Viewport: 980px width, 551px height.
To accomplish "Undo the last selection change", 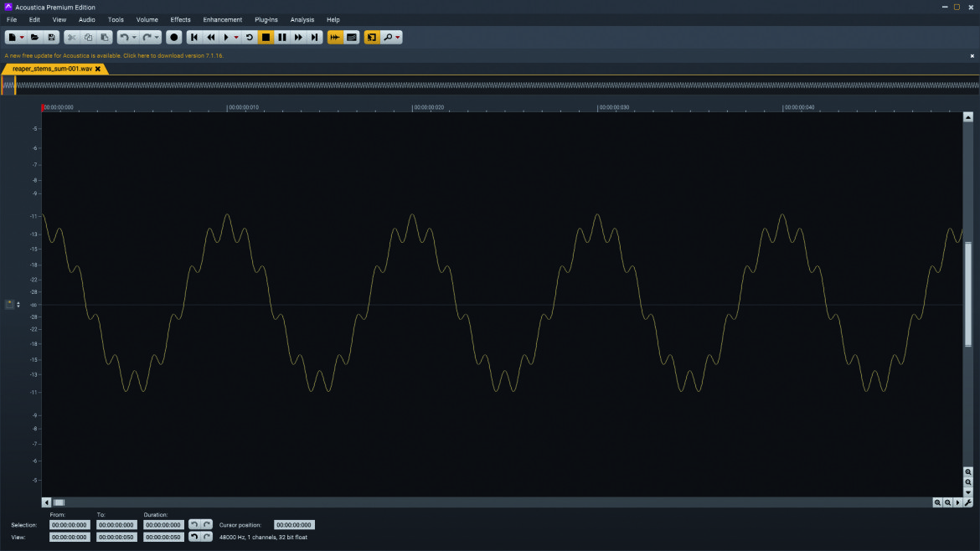I will tap(194, 525).
